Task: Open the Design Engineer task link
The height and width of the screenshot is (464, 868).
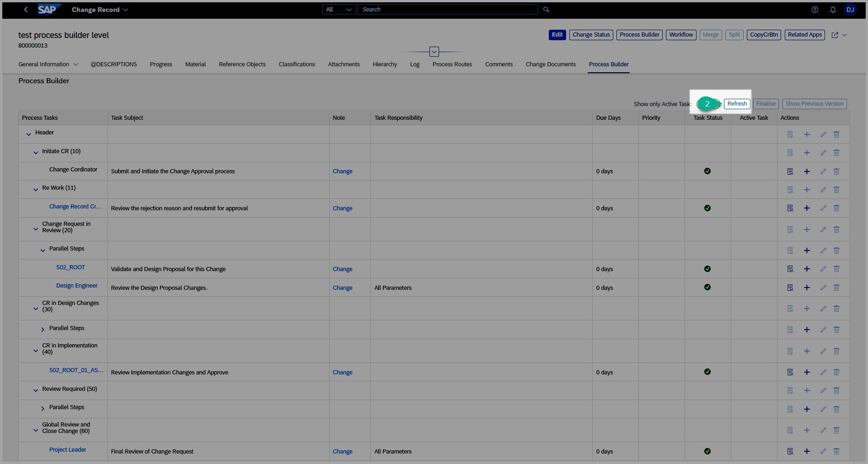Action: [76, 286]
